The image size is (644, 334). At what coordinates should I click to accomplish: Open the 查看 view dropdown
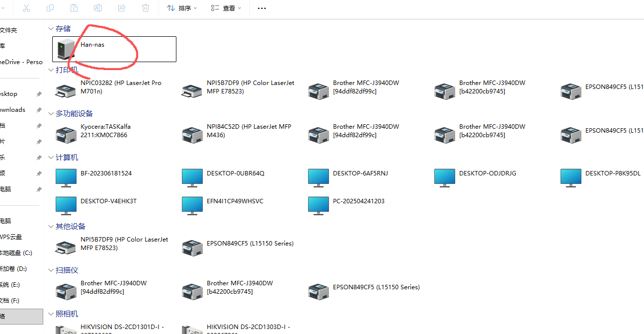(226, 8)
